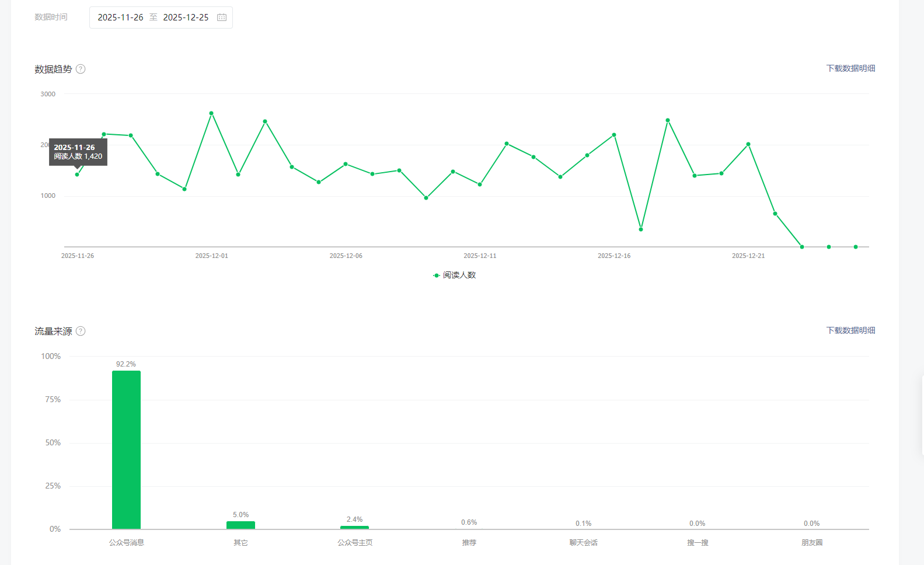Click help icon next to 流量来源
The width and height of the screenshot is (924, 565).
81,331
